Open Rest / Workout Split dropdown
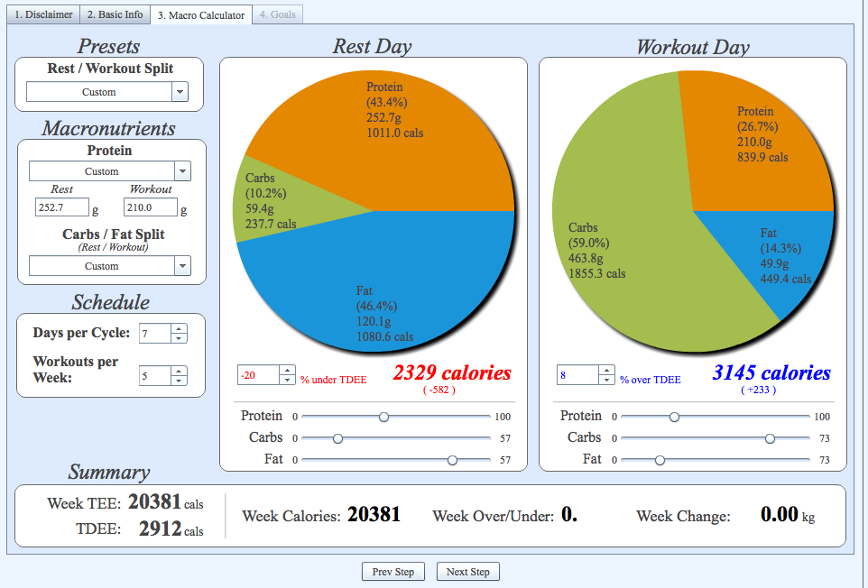The image size is (868, 588). [107, 92]
